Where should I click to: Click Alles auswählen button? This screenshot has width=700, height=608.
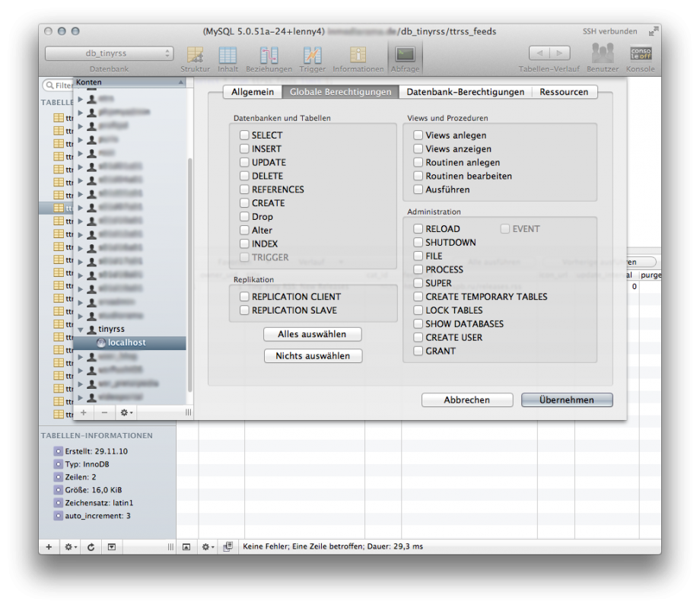pos(312,334)
